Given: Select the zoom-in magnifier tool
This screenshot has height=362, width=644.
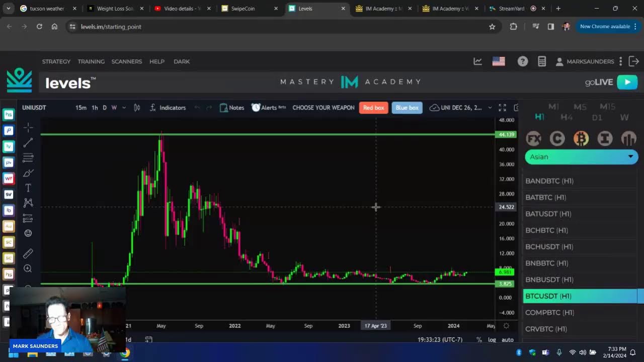Looking at the screenshot, I should [x=28, y=268].
